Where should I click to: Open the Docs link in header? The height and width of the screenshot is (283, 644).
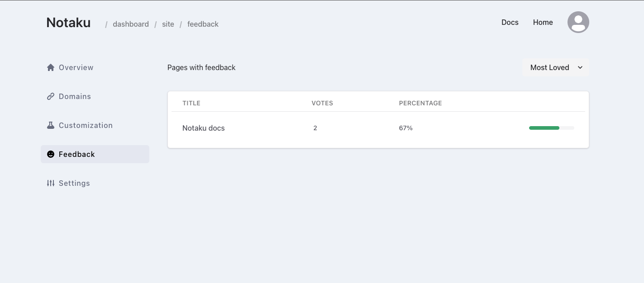510,22
